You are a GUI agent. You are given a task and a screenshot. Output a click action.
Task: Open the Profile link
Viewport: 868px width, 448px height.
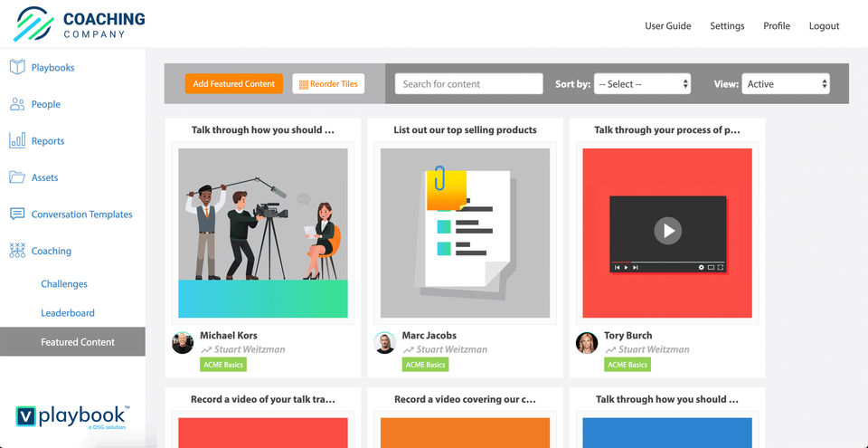click(777, 25)
